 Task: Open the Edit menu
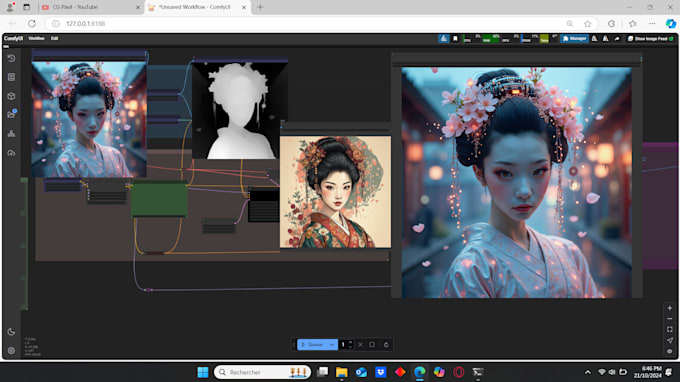coord(54,38)
